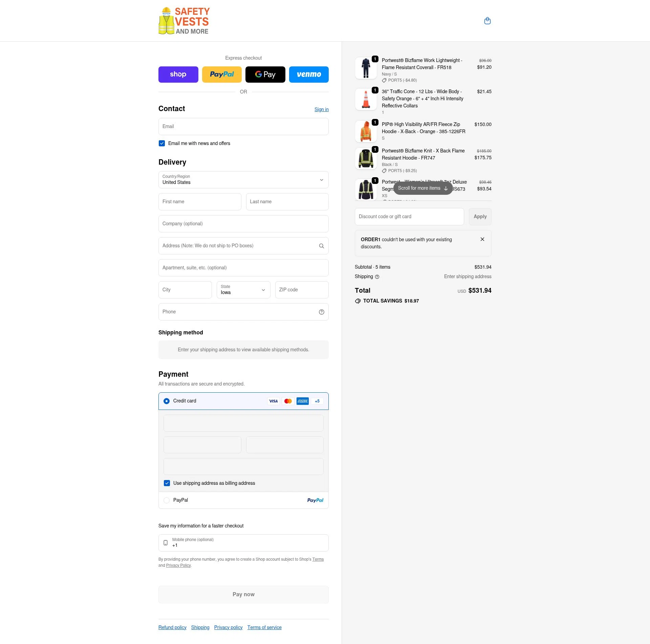Screen dimensions: 650x644
Task: Click the address search magnifier icon
Action: [x=321, y=246]
